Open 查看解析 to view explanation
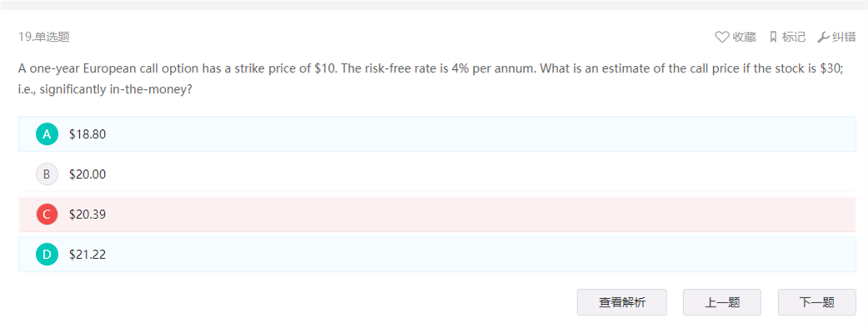 click(621, 302)
